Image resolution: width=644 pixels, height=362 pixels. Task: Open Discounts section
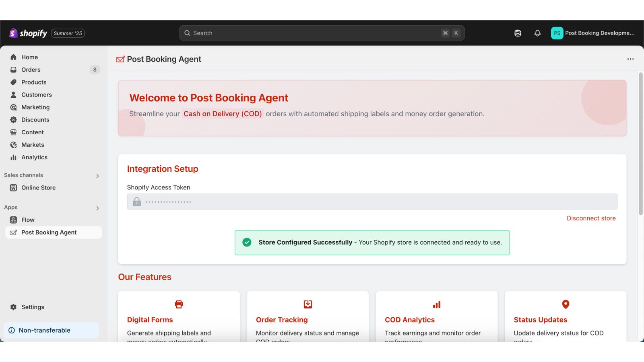(x=35, y=119)
